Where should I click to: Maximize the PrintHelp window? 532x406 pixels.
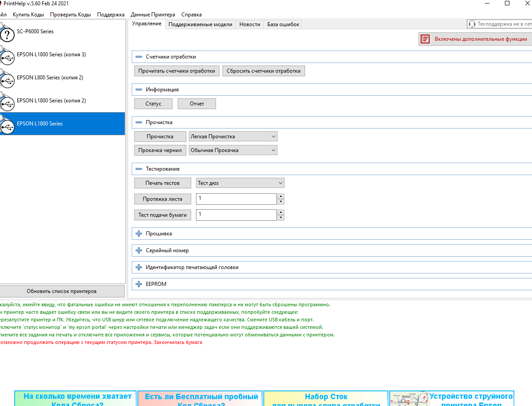point(507,3)
